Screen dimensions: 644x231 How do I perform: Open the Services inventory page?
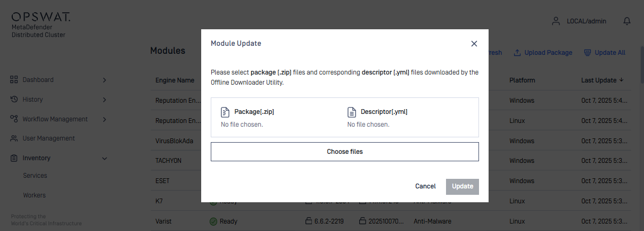[x=35, y=176]
